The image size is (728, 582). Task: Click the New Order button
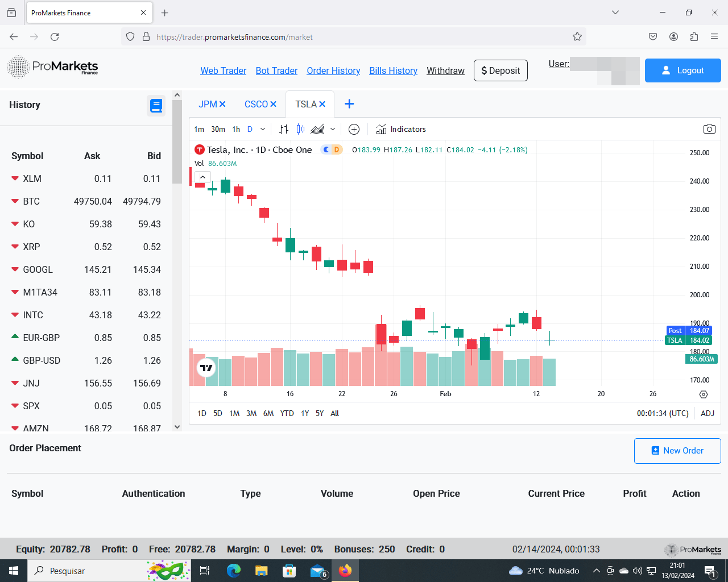tap(677, 451)
